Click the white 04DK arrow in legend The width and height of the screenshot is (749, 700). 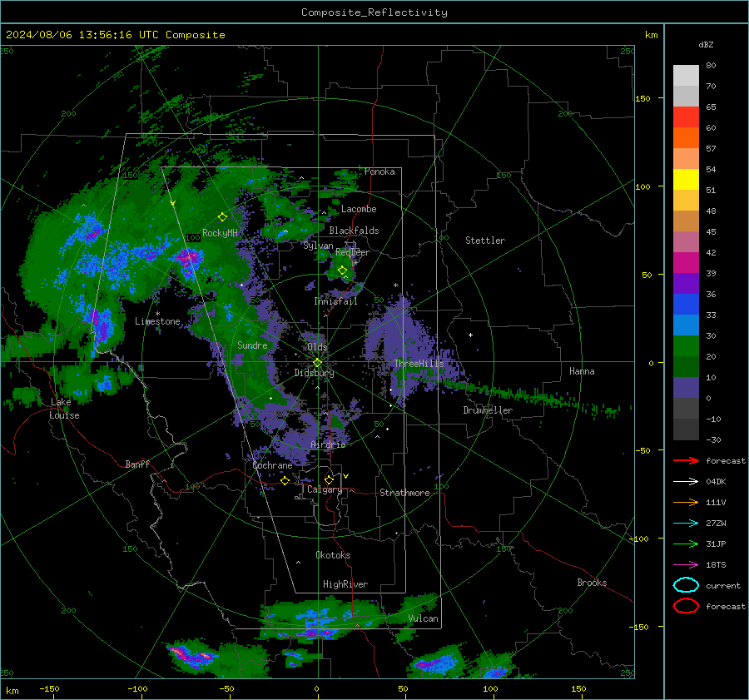click(686, 481)
